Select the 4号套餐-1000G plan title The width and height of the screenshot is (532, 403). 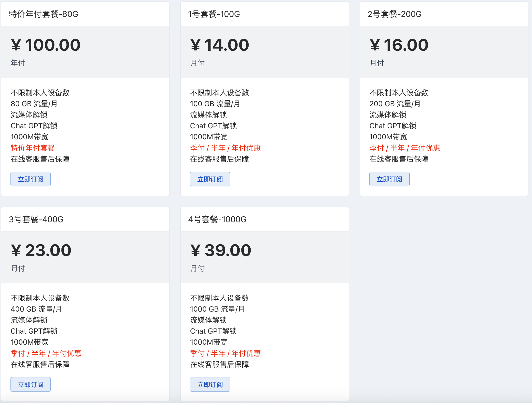(x=217, y=219)
